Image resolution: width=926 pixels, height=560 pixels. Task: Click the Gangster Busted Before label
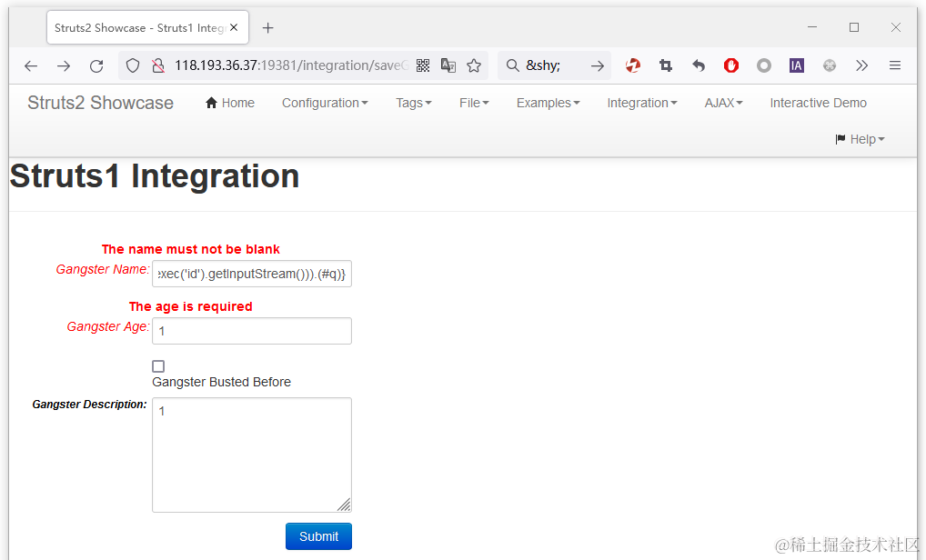coord(221,382)
